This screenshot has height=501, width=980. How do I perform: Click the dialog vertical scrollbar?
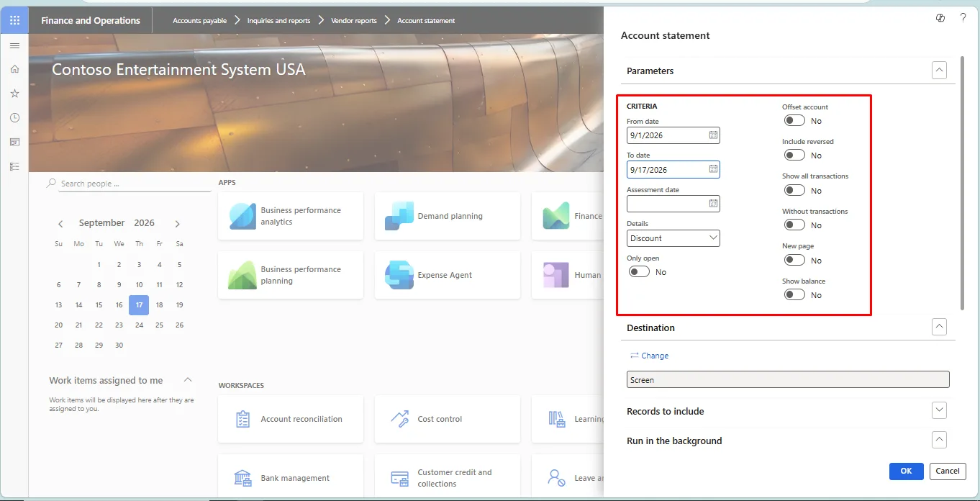point(961,183)
